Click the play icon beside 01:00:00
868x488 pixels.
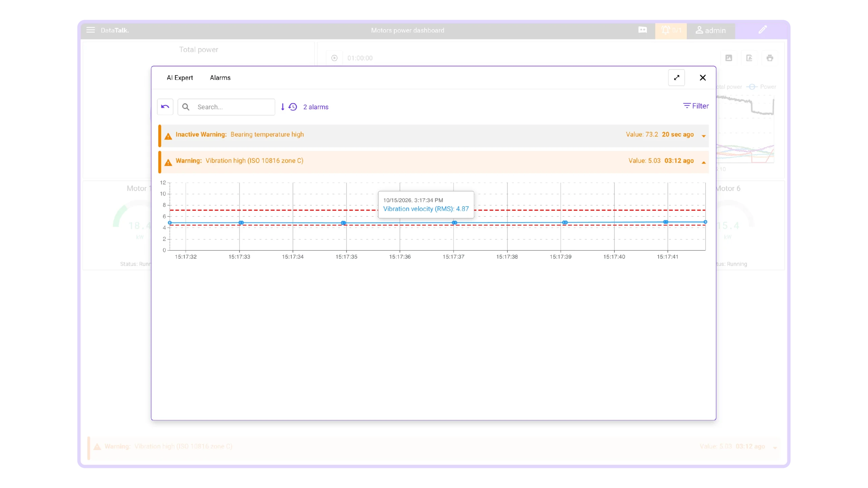[334, 58]
